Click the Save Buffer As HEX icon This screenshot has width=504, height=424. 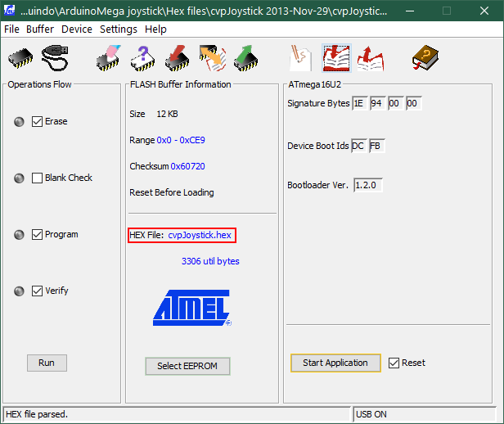tap(371, 58)
